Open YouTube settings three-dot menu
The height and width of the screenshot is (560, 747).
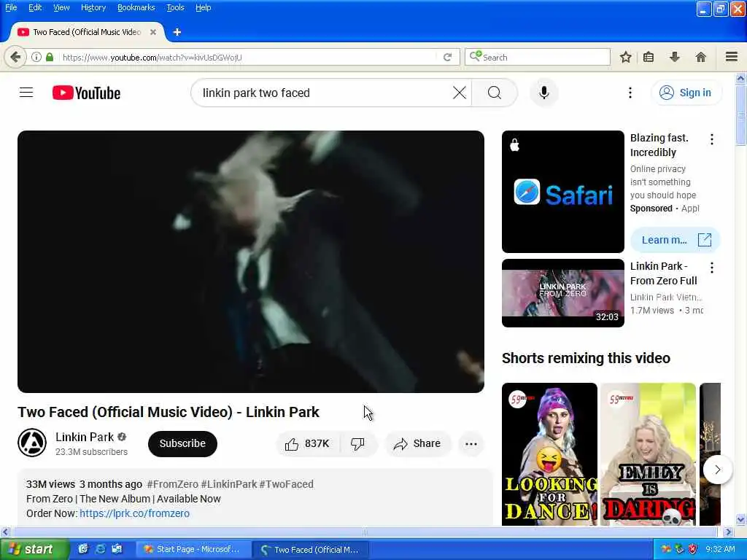pos(630,93)
